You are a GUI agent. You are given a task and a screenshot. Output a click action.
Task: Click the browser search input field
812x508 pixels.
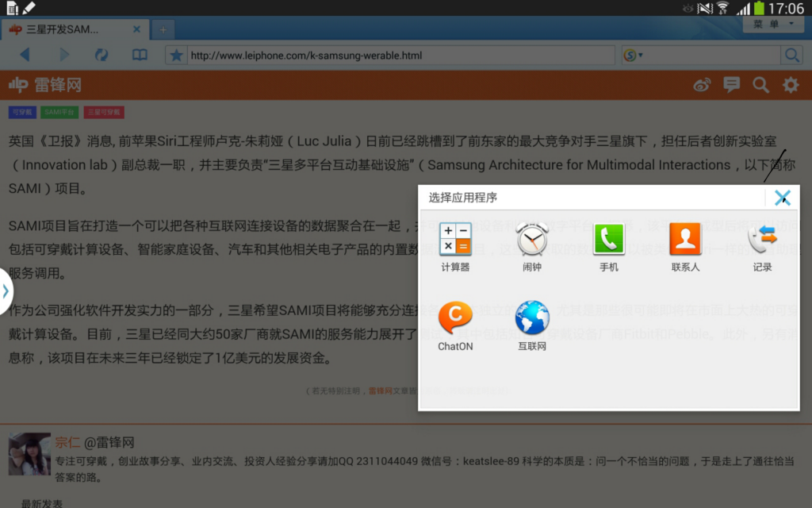(713, 55)
